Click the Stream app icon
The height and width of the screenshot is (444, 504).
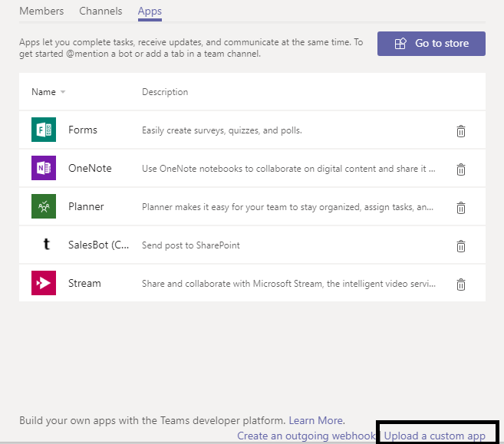[x=44, y=283]
